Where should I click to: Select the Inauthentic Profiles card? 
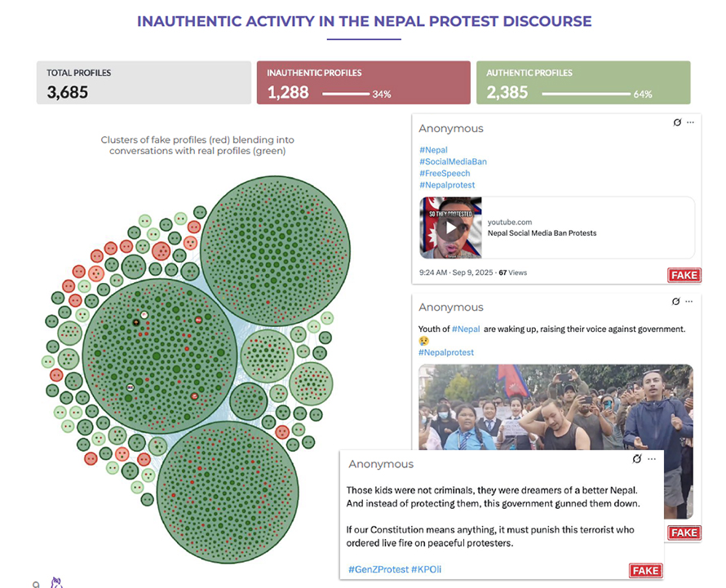coord(363,83)
